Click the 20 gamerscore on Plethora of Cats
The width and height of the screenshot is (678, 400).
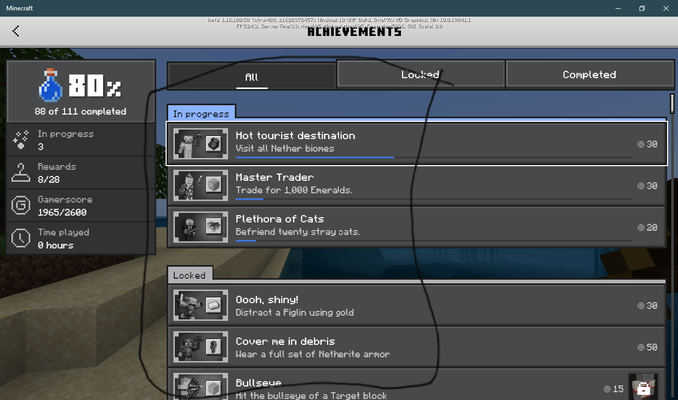(x=647, y=227)
